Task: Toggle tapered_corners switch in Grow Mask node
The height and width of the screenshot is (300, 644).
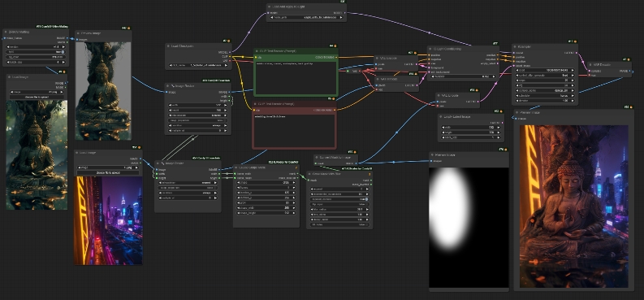Action: click(x=339, y=199)
